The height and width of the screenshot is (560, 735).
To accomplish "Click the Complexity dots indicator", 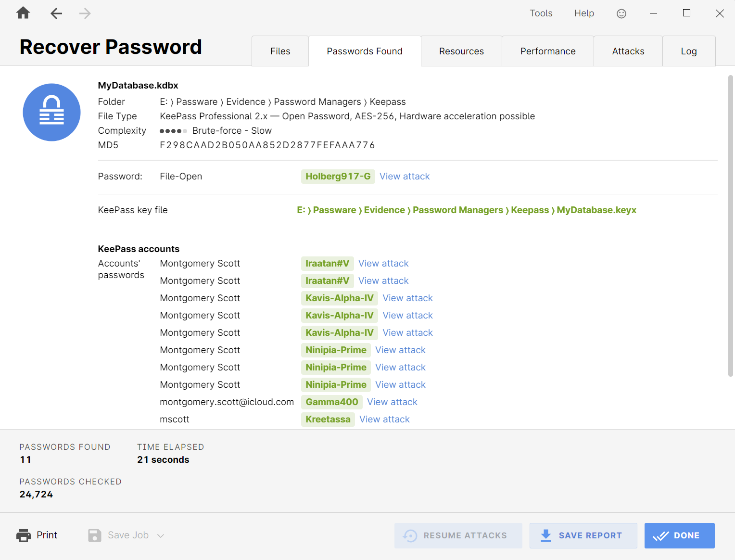I will 174,130.
